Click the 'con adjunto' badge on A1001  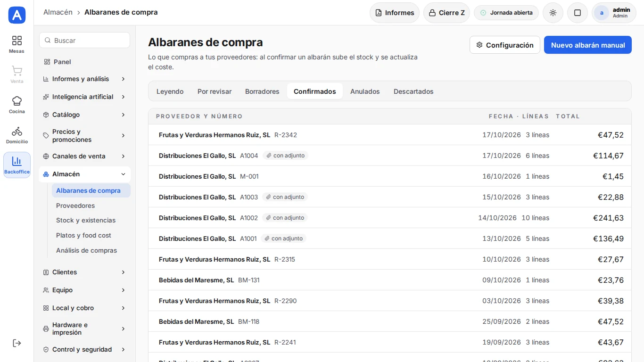point(283,239)
